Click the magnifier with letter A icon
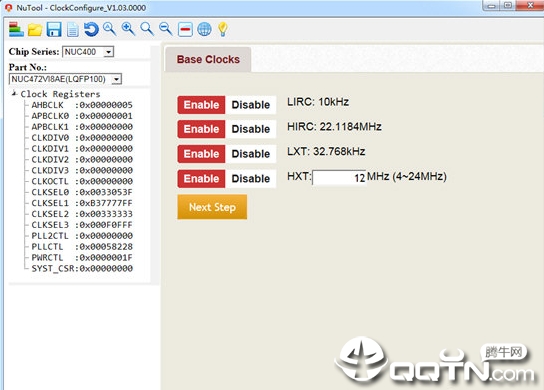The height and width of the screenshot is (390, 544). point(110,29)
